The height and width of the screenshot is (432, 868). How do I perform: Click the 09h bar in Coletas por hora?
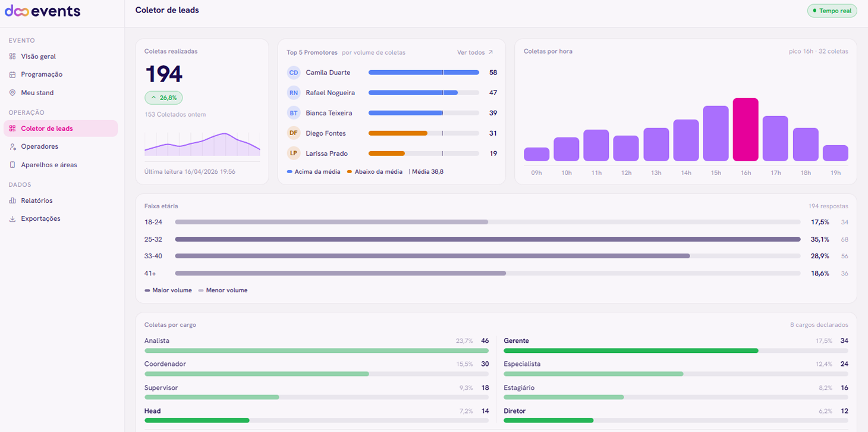point(536,154)
